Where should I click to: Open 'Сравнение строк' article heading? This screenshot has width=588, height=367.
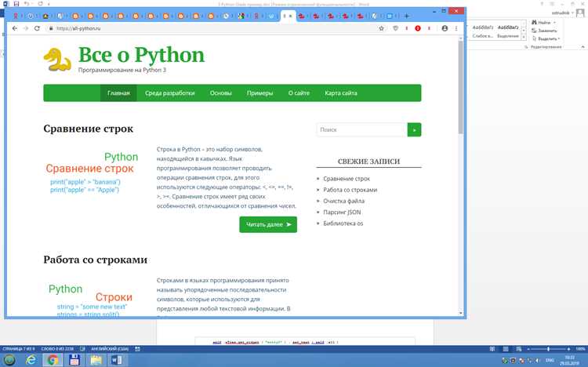click(88, 129)
